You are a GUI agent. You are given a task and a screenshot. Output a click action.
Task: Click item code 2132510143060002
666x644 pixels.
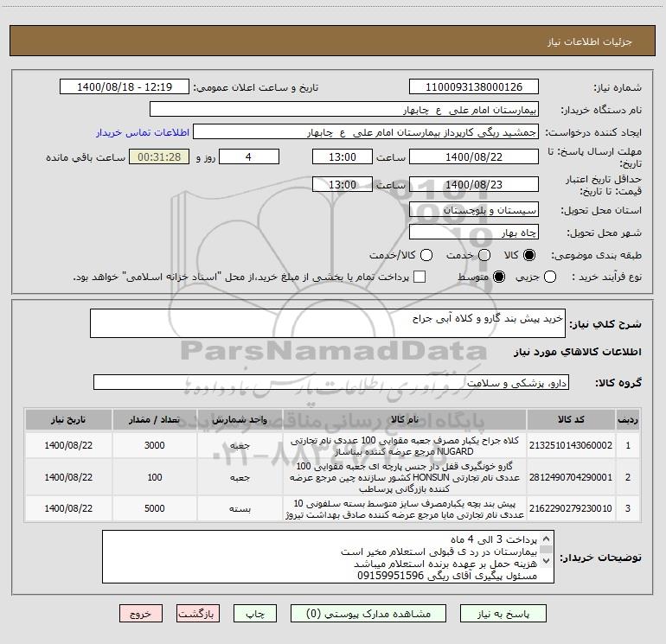click(x=571, y=445)
